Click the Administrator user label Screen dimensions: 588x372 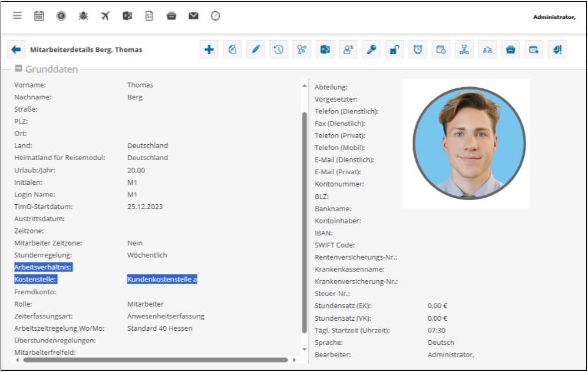(x=554, y=17)
